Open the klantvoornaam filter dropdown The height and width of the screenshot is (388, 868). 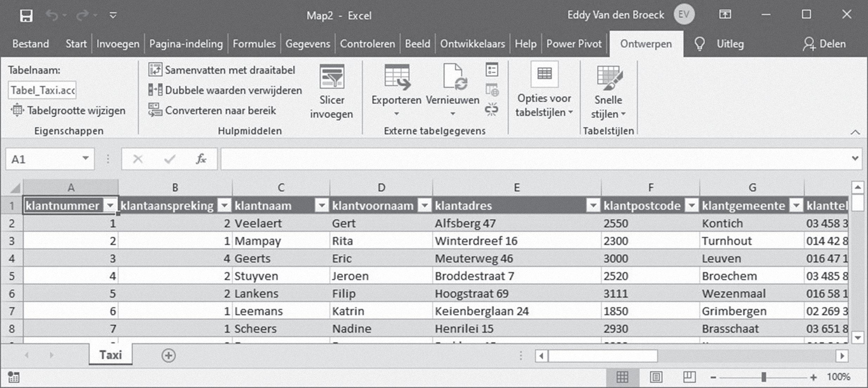(425, 206)
